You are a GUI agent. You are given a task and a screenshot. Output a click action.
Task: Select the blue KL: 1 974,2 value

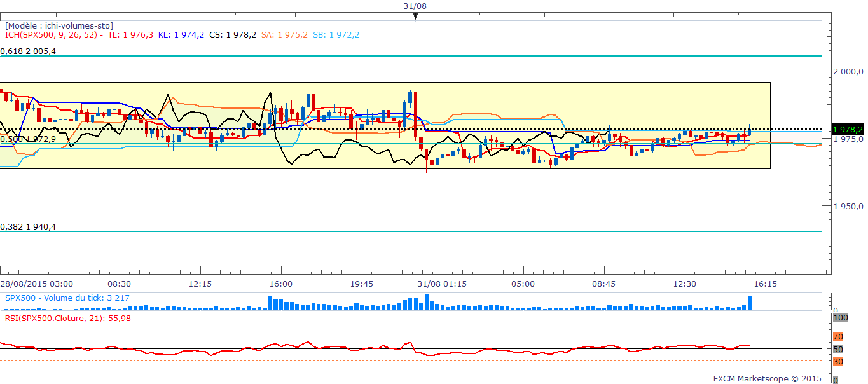pos(181,35)
